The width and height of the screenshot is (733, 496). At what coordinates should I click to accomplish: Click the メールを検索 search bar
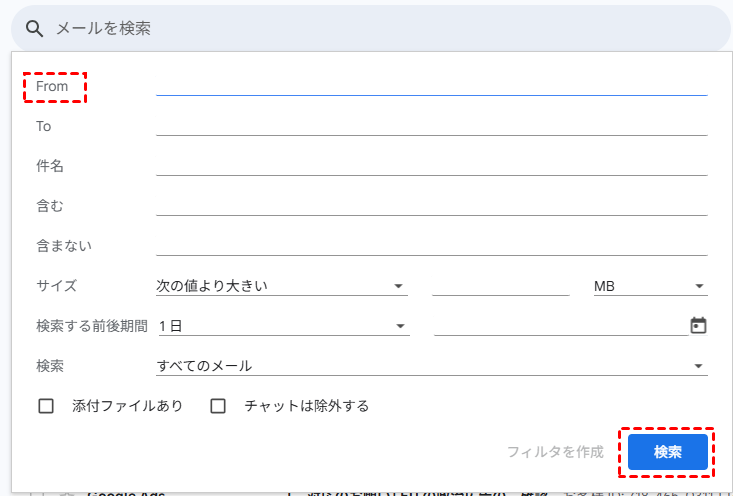380,29
